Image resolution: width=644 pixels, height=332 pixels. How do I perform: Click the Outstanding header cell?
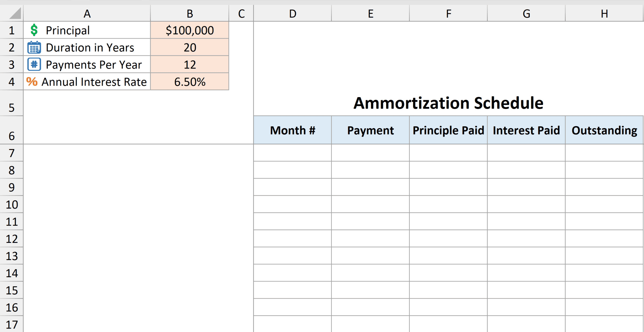tap(604, 130)
